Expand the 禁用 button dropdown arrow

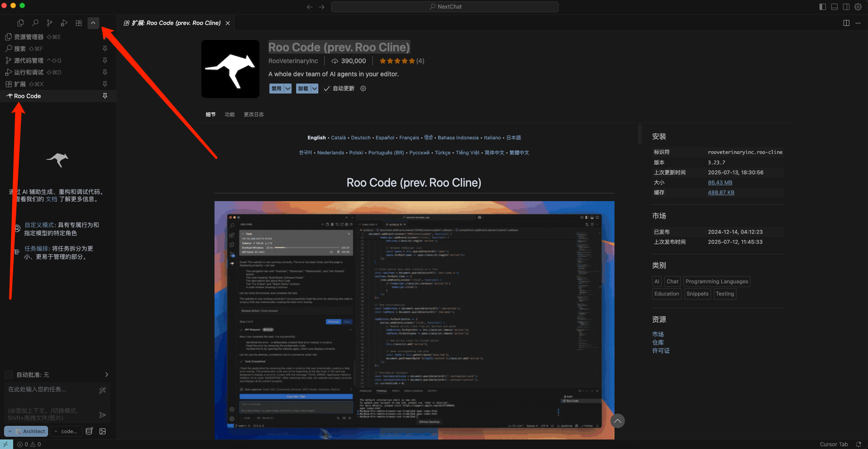click(288, 89)
